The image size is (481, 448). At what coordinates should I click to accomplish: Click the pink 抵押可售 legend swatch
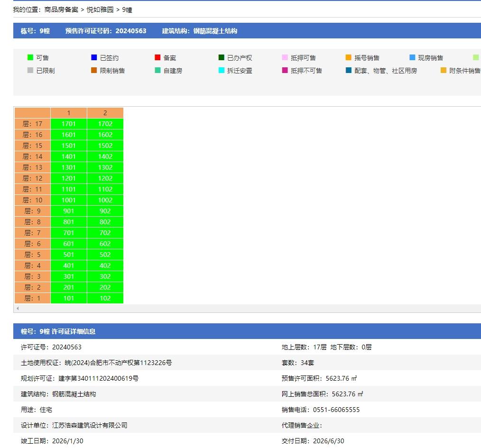coord(285,57)
